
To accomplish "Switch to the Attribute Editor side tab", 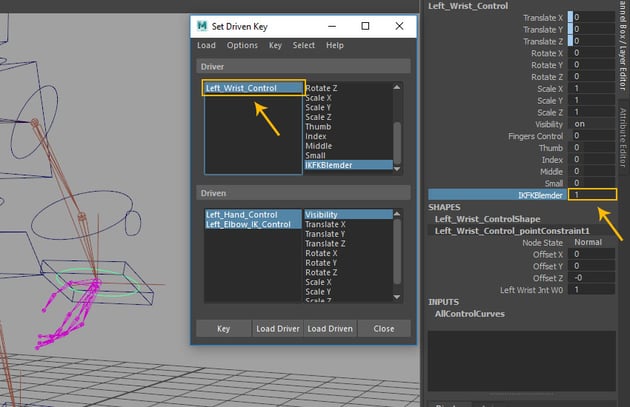I will (x=622, y=138).
